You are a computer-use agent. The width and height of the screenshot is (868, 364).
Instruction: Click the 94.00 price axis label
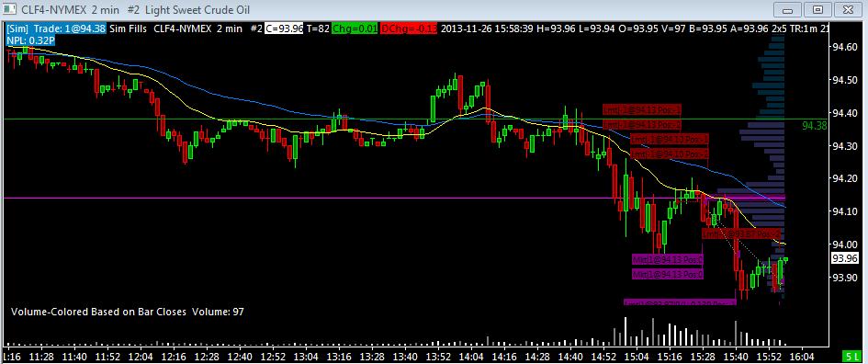[x=844, y=245]
